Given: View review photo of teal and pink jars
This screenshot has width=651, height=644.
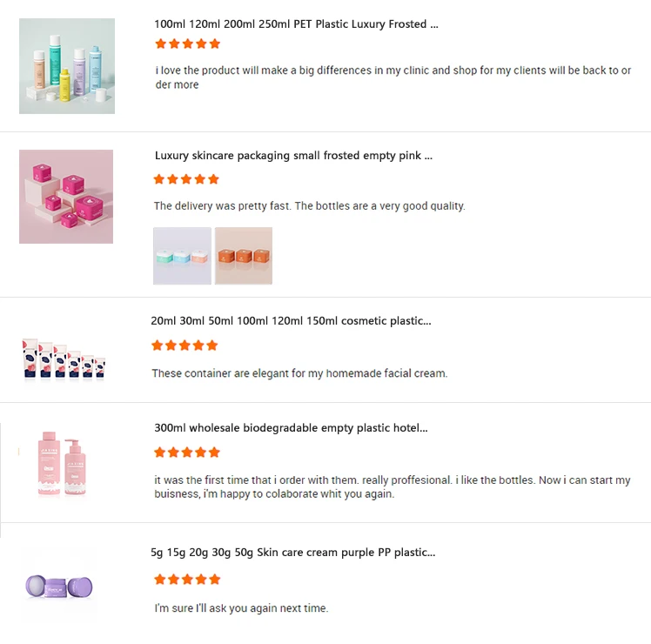Looking at the screenshot, I should 182,256.
